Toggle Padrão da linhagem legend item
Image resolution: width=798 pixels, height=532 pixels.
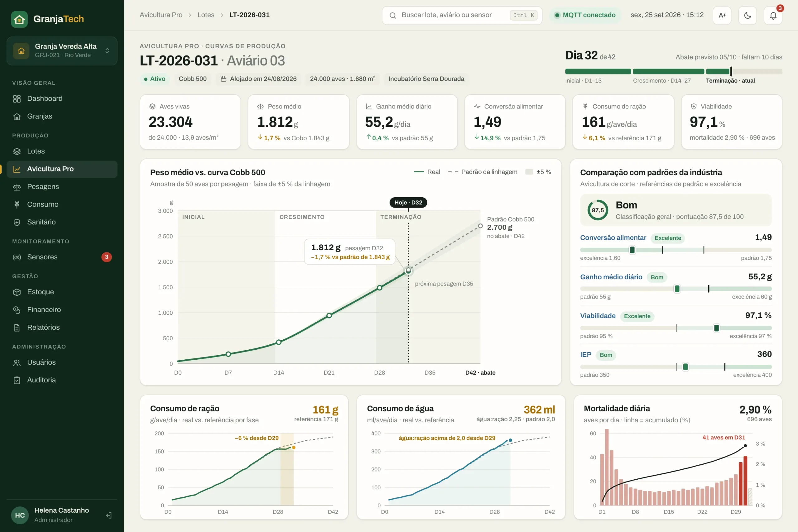(x=483, y=172)
